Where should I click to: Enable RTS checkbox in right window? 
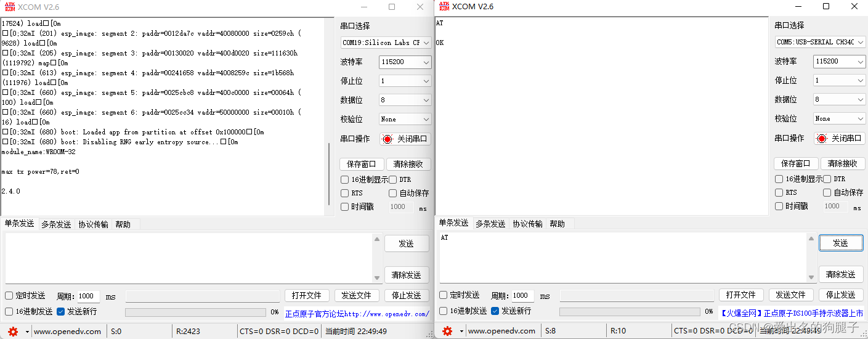[x=779, y=192]
